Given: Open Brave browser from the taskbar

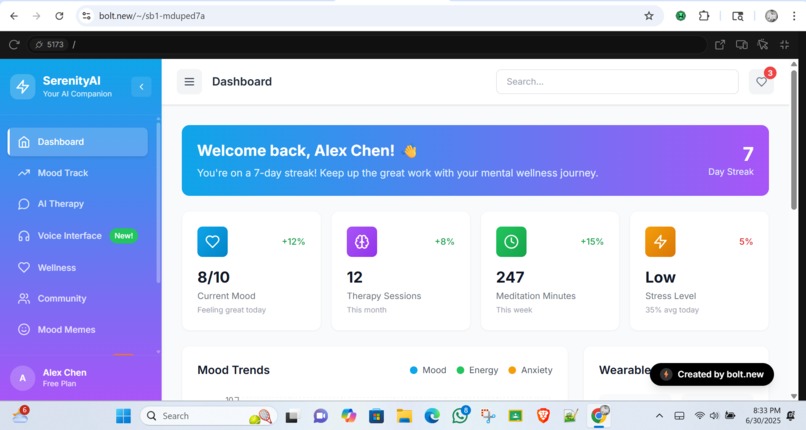Looking at the screenshot, I should pos(543,416).
